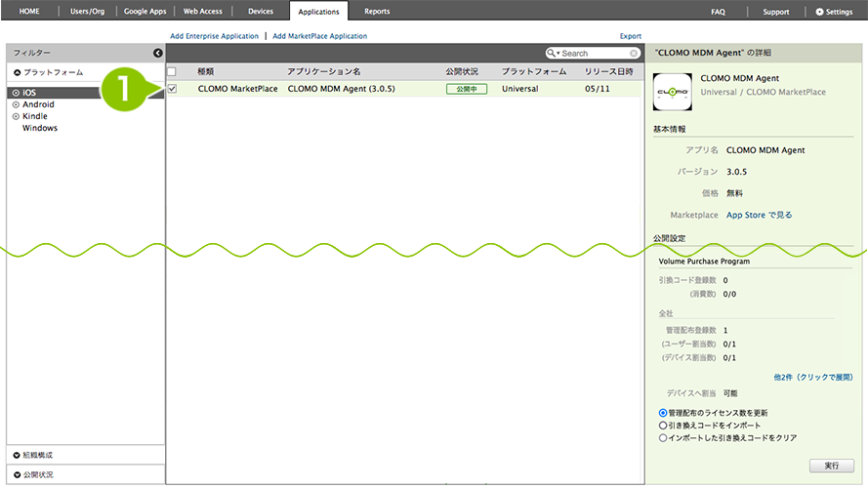Image resolution: width=868 pixels, height=488 pixels.
Task: Click CLOMO MDM Agent (3.0.5) cell
Action: point(342,89)
